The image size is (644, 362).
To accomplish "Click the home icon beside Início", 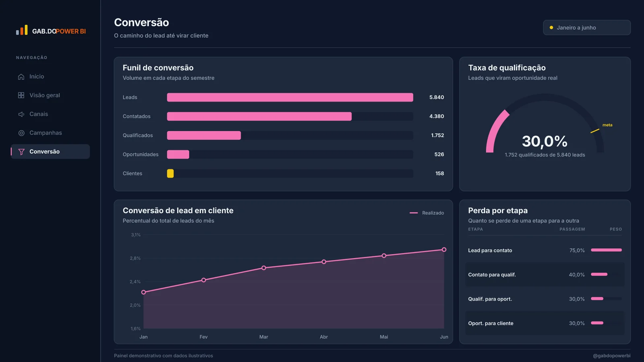I will coord(21,76).
